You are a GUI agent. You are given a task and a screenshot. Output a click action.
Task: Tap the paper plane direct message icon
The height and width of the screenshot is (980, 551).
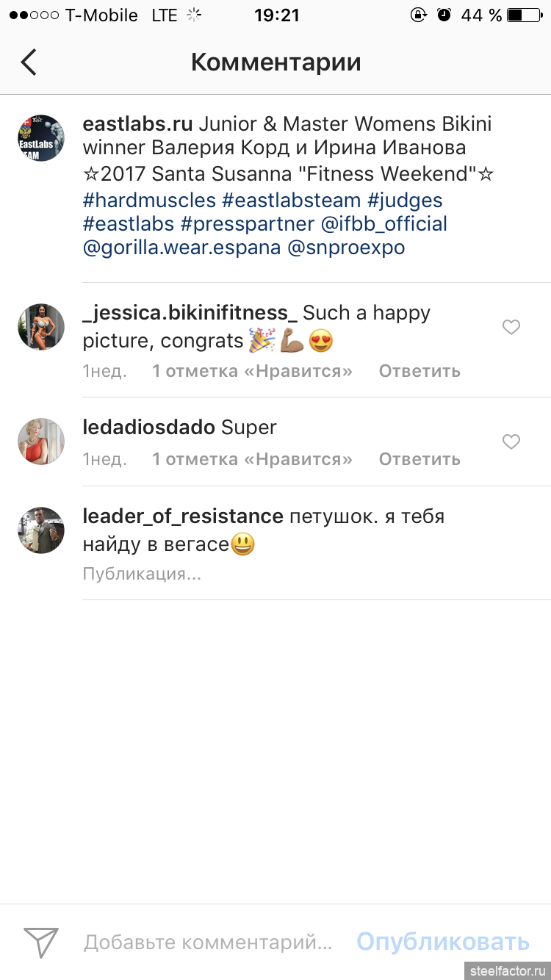coord(40,941)
